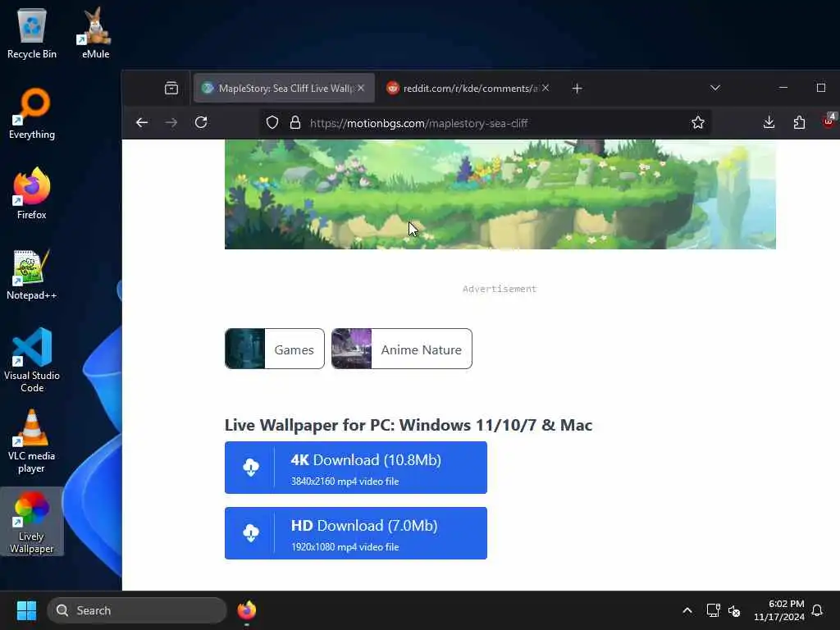840x630 pixels.
Task: Reload the current page
Action: click(x=201, y=123)
